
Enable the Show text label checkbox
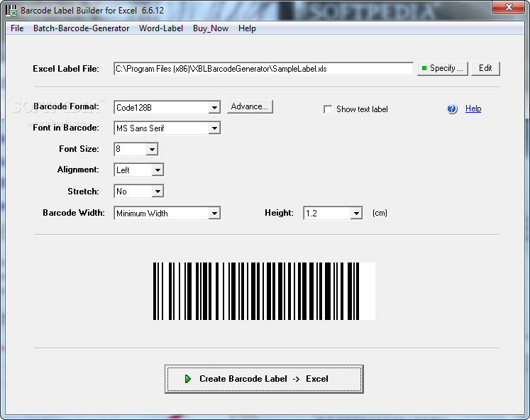click(x=328, y=109)
